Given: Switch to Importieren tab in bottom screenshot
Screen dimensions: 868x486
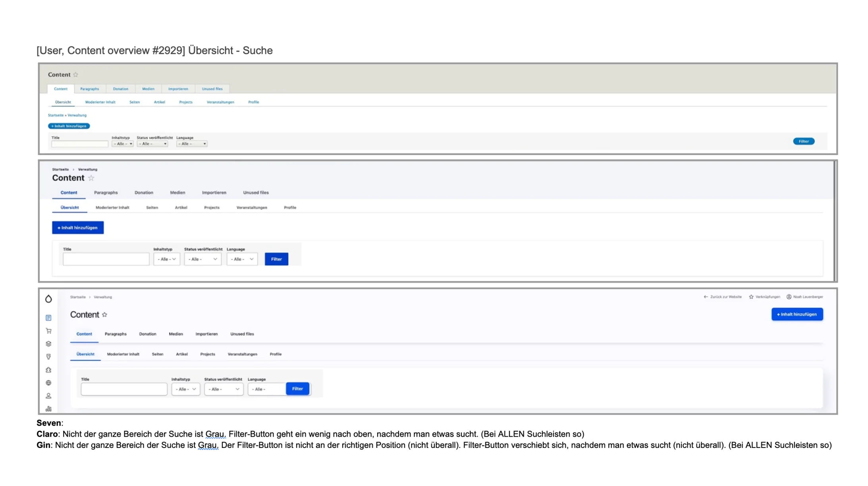Looking at the screenshot, I should coord(206,334).
